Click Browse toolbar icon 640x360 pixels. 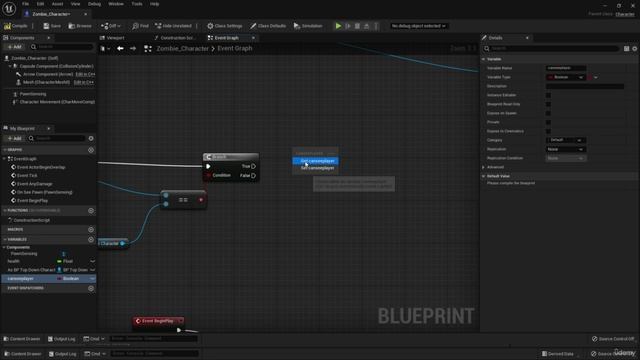click(x=71, y=26)
